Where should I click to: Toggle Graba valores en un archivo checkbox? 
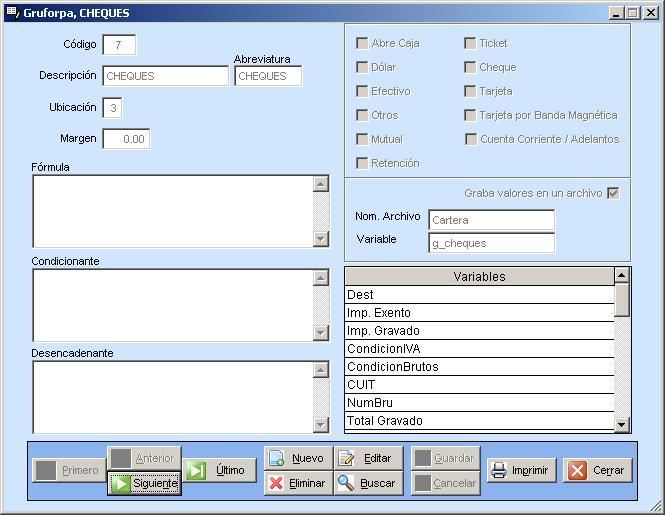[x=613, y=193]
